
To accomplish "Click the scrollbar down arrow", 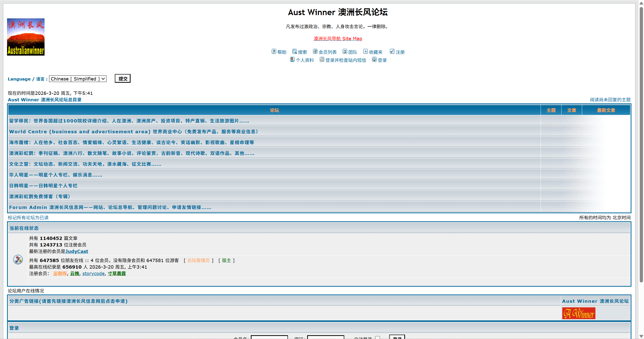I will point(641,336).
